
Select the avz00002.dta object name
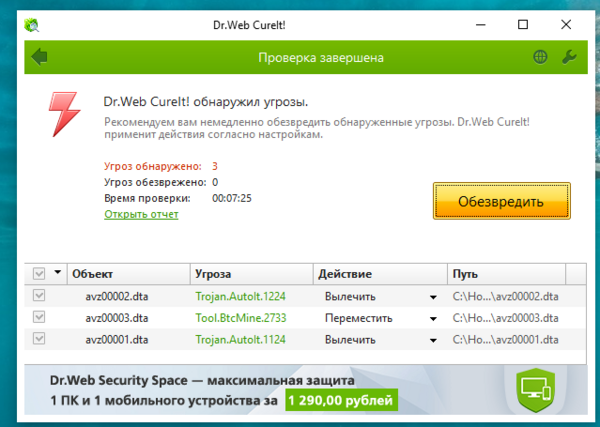coord(117,297)
